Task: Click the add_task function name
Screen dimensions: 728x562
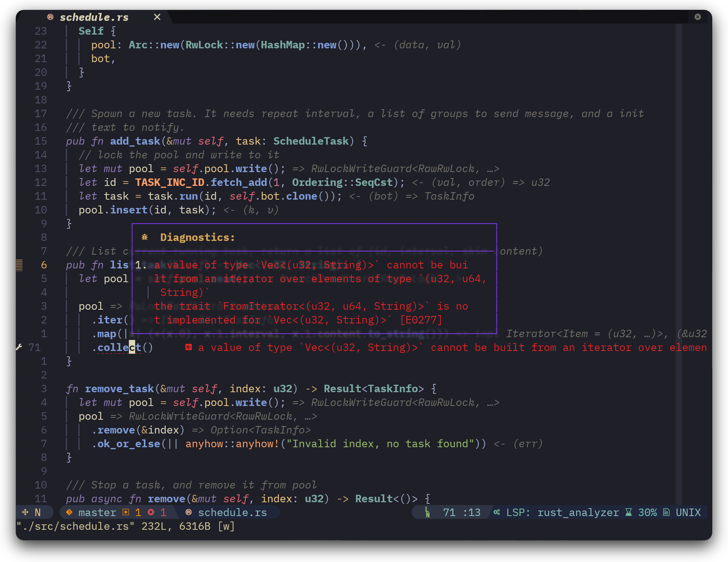Action: coord(135,141)
